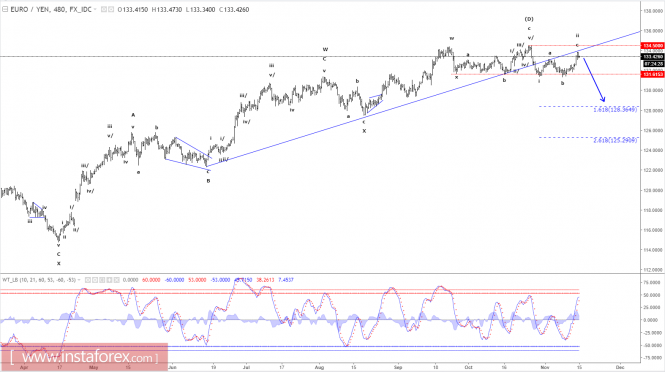Open the WT_LB indicator dropdown arrow
The width and height of the screenshot is (665, 372).
coord(79,280)
